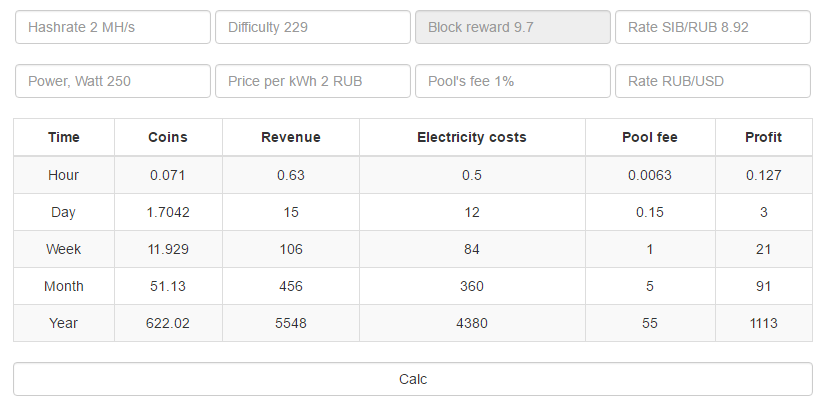Focus the Difficulty 229 input box
Viewport: 830px width, 406px height.
pos(313,27)
